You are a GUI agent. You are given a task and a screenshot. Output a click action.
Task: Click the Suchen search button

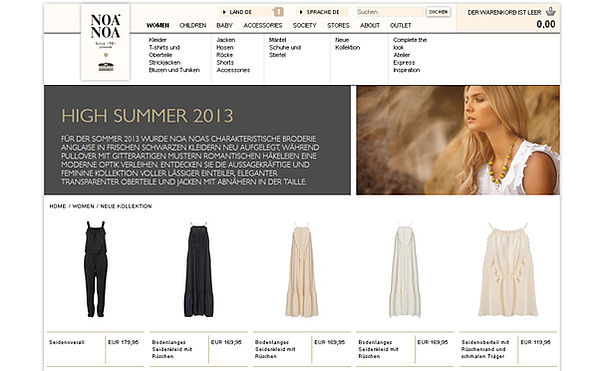coord(438,12)
